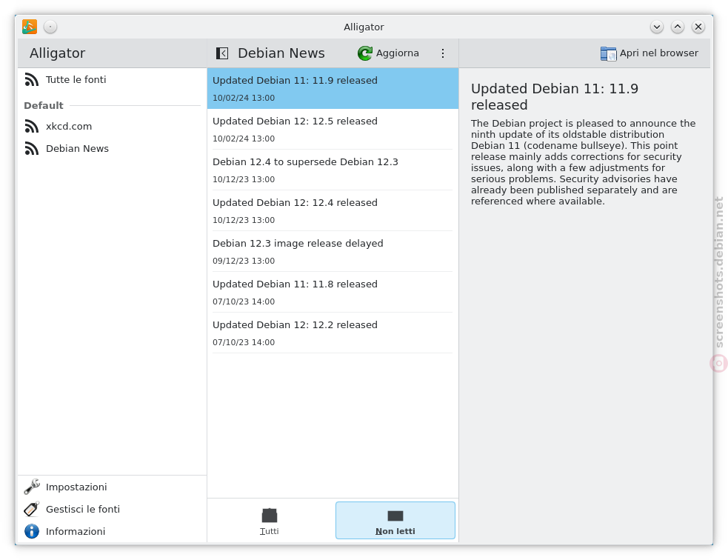Click the Debian News feed title in header
The height and width of the screenshot is (560, 728).
(x=281, y=53)
